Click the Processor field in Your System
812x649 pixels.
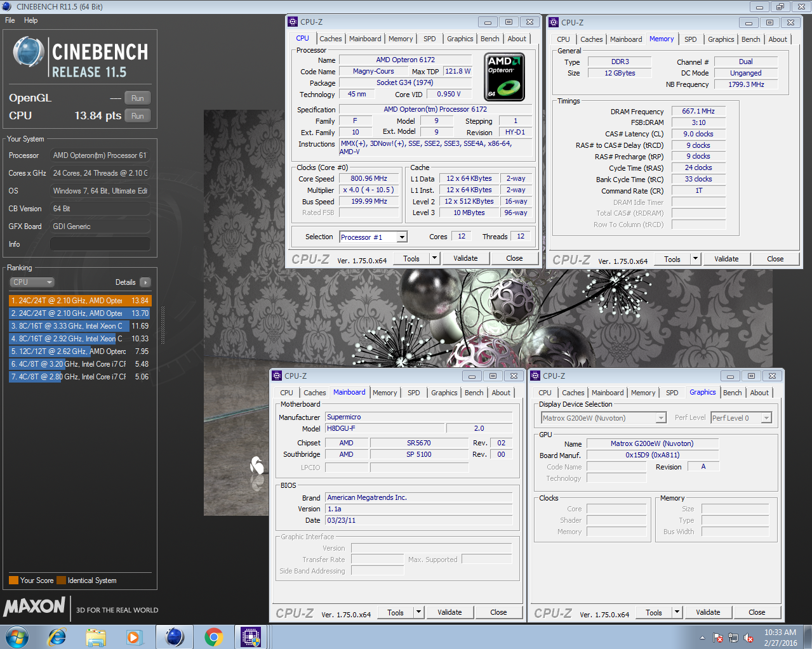point(100,155)
